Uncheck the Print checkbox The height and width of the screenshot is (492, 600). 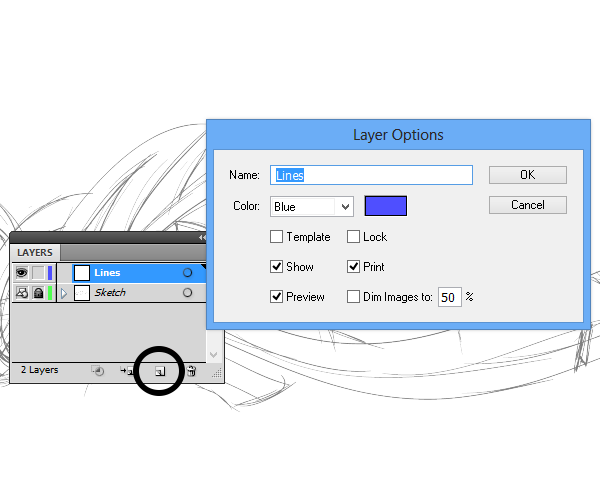353,267
